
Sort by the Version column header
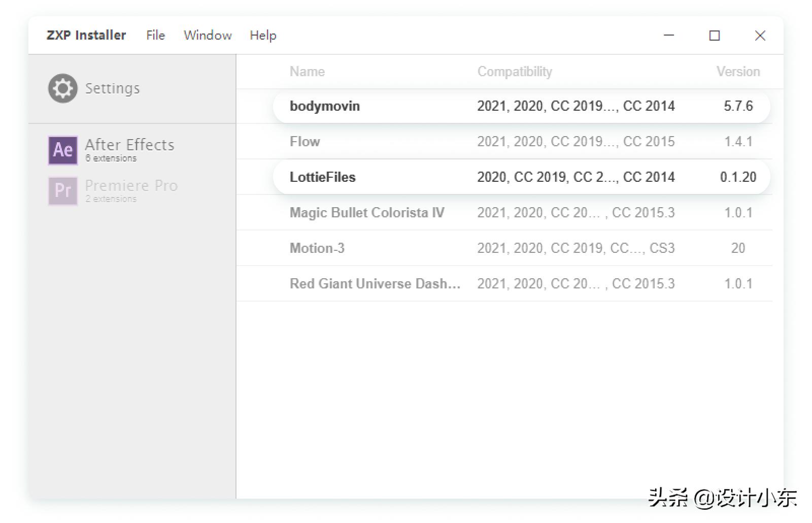click(738, 72)
